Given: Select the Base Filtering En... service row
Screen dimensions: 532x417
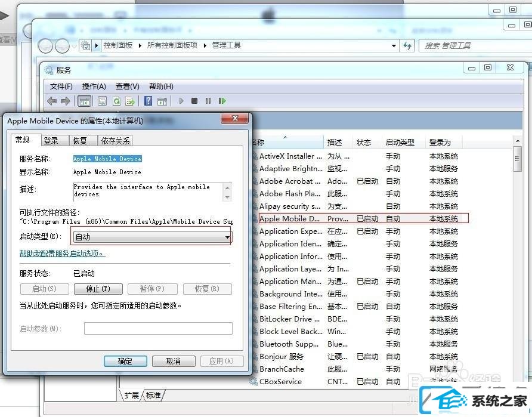Looking at the screenshot, I should click(356, 307).
